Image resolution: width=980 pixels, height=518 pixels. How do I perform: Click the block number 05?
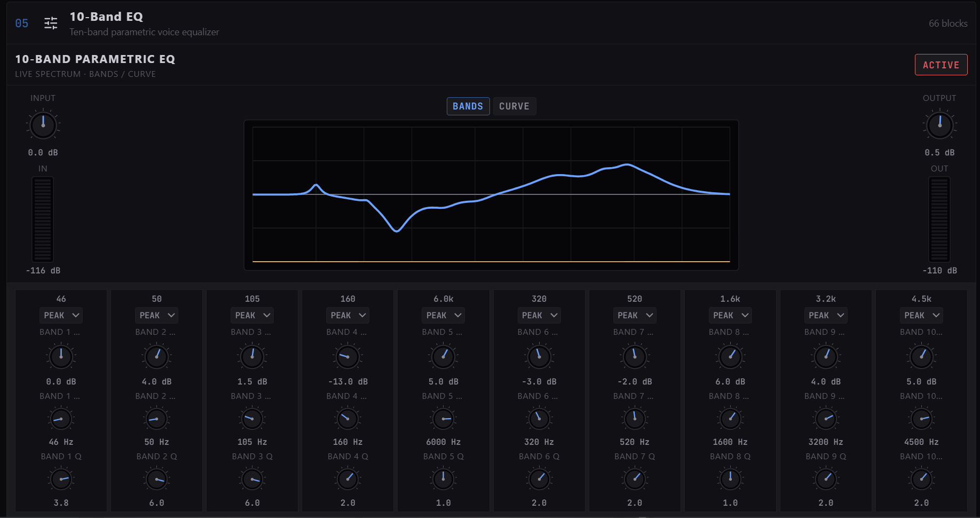click(22, 23)
